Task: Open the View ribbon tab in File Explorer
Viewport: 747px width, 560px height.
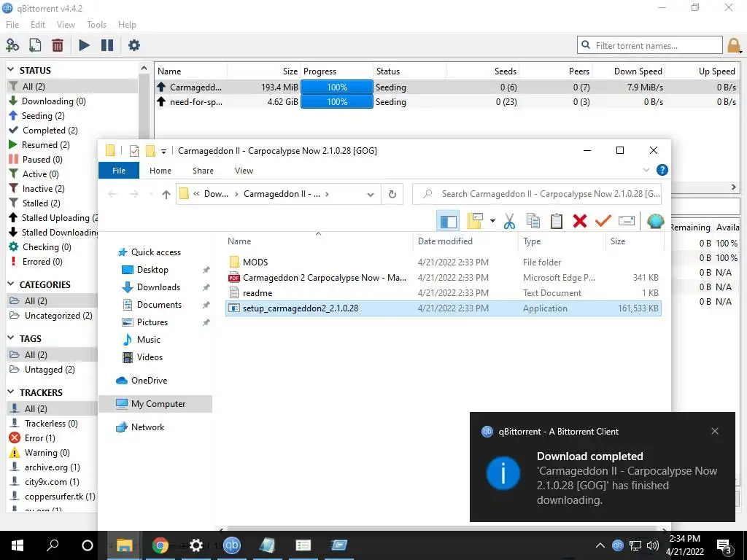Action: [x=244, y=171]
